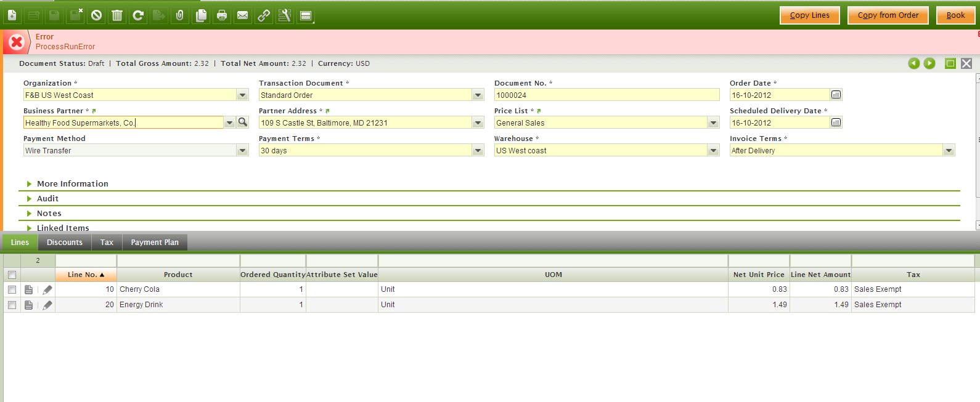Switch to the Lines tab
The image size is (980, 402).
tap(20, 243)
